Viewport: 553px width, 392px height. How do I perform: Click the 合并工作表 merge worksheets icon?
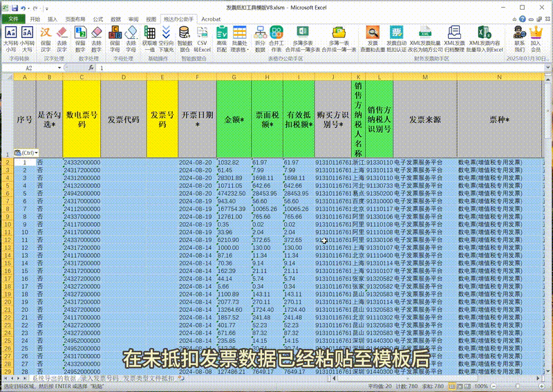[x=276, y=32]
